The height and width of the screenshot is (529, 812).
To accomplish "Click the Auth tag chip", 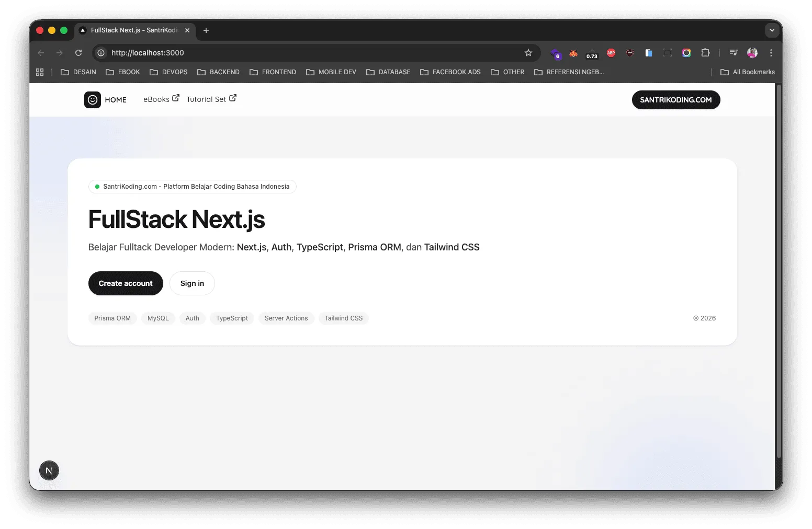I will pos(193,318).
